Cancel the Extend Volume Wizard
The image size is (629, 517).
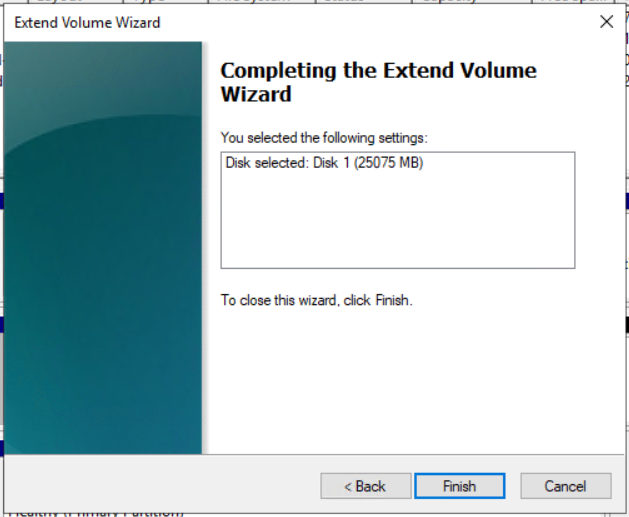pyautogui.click(x=566, y=486)
